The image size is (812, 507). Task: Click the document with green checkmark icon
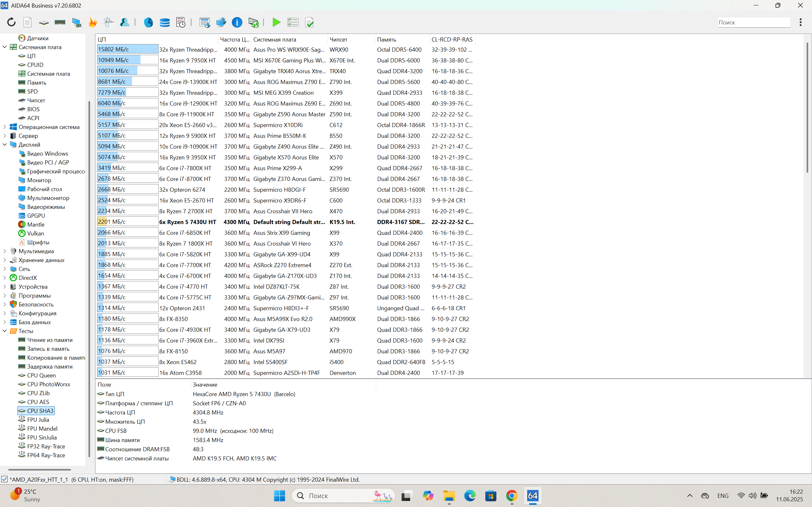[x=309, y=22]
